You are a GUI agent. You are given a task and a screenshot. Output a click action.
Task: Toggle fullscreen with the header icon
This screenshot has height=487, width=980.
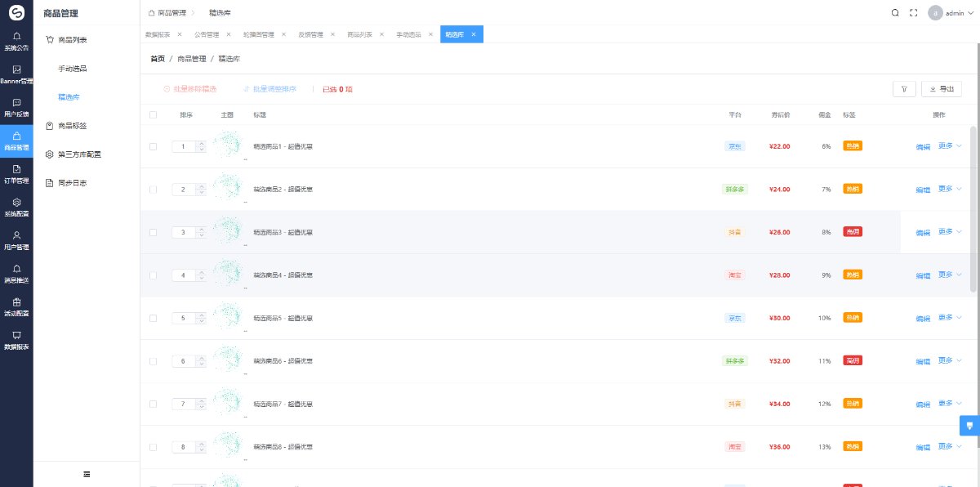coord(914,12)
